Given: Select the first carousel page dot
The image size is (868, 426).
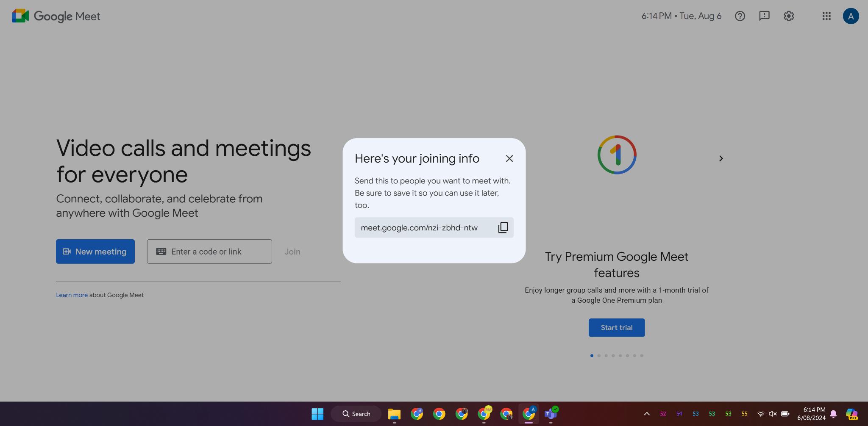Looking at the screenshot, I should [x=592, y=356].
